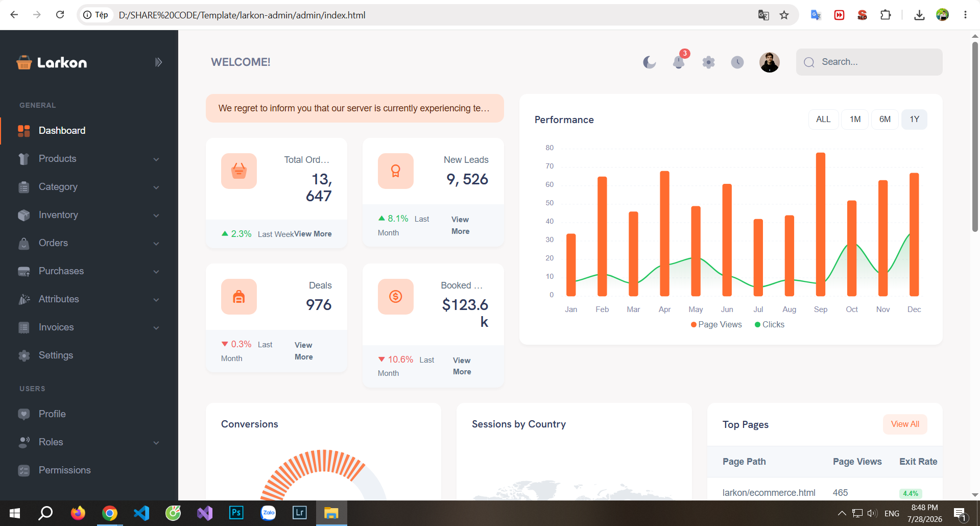Expand the Products submenu chevron

point(156,159)
